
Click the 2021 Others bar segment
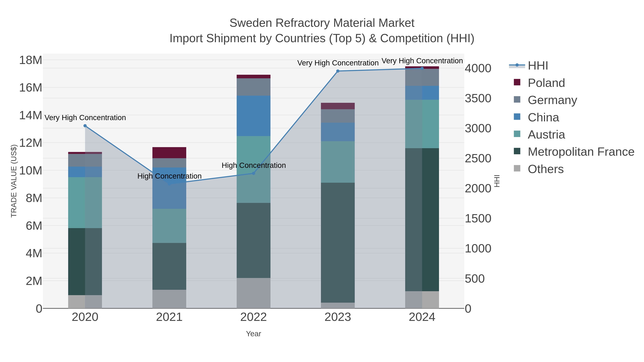(169, 299)
